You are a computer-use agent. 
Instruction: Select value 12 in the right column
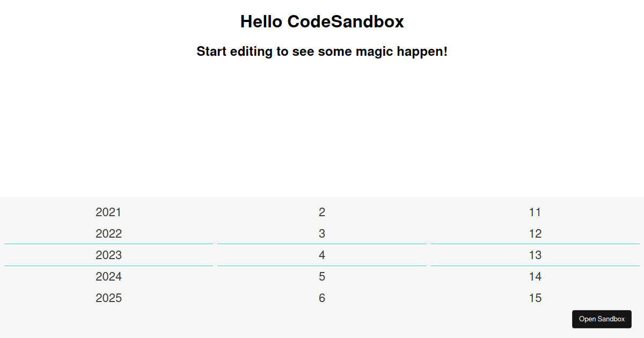click(x=536, y=233)
